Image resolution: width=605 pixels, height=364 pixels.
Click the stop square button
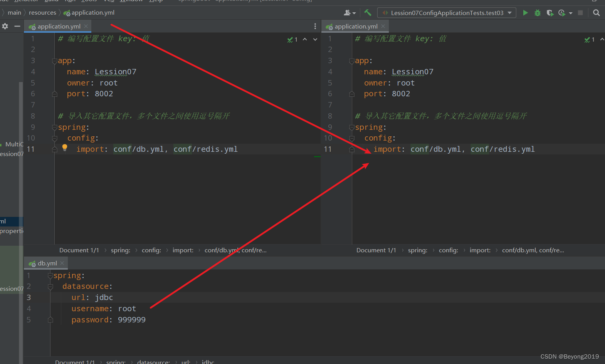580,13
